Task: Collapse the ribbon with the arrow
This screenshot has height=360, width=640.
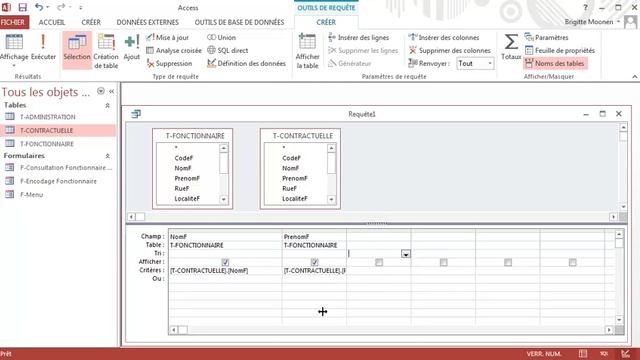Action: 635,76
